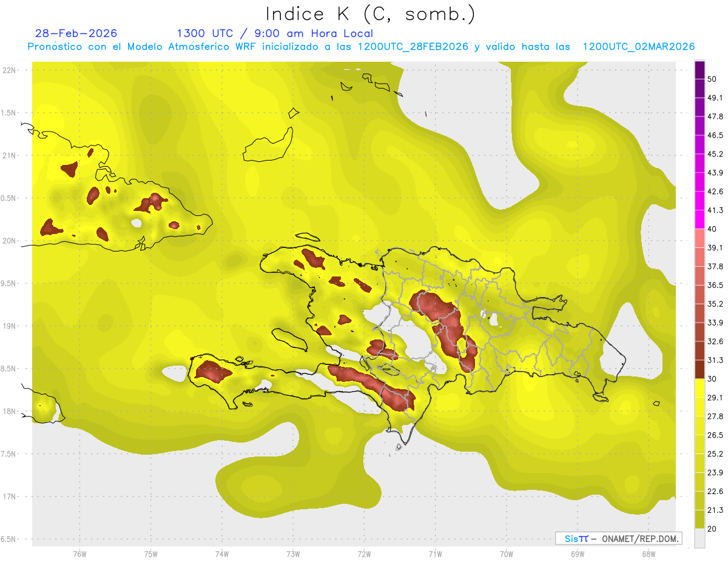This screenshot has height=562, width=728.
Task: Pick the dark brown swatch between 30 and 31.3
Action: pyautogui.click(x=700, y=369)
